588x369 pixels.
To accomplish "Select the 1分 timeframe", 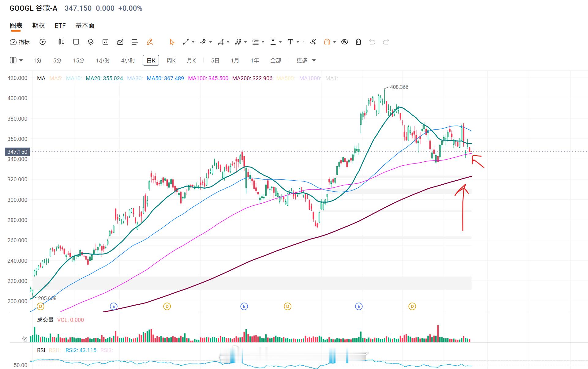I will [x=38, y=60].
